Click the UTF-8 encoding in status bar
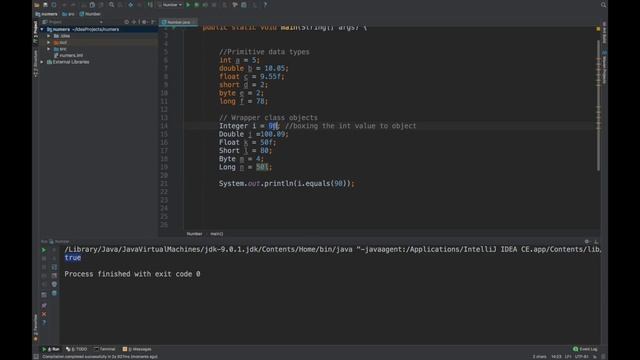Viewport: 640px width, 360px height. tap(581, 357)
